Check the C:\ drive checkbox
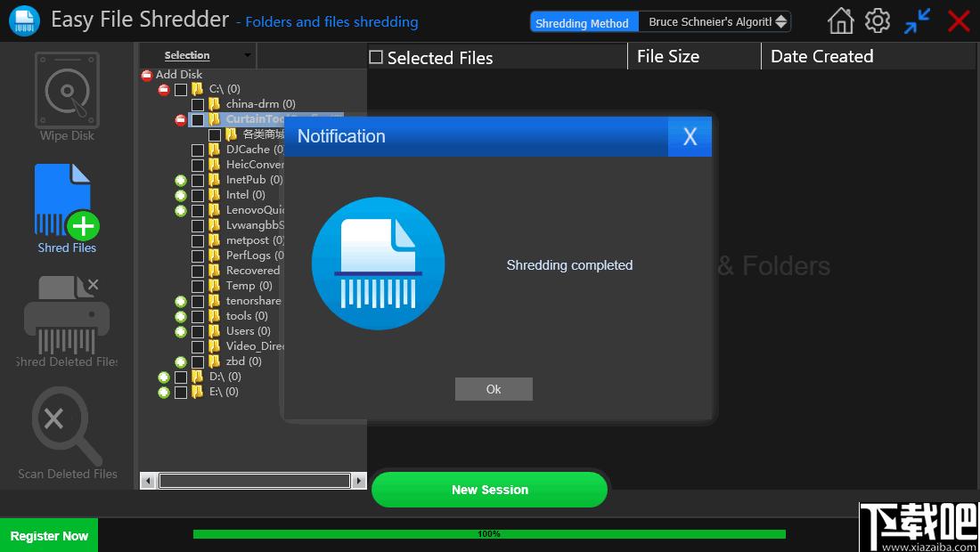The width and height of the screenshot is (980, 552). click(181, 89)
